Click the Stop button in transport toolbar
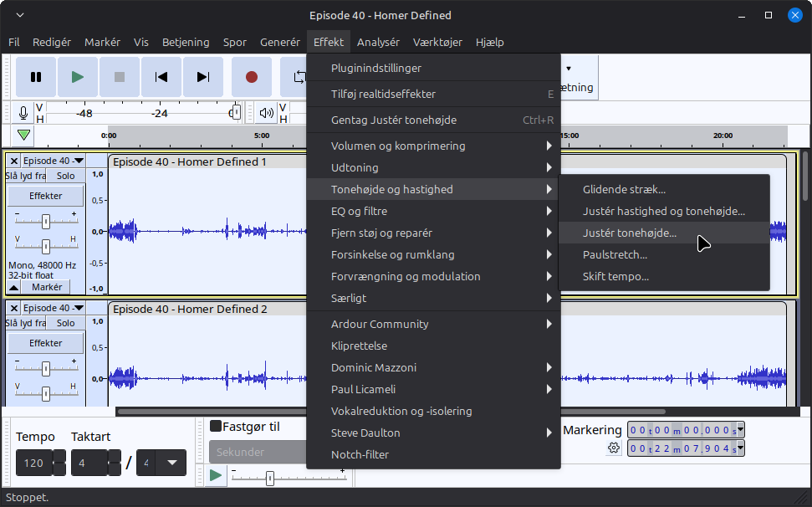The width and height of the screenshot is (812, 507). [120, 77]
